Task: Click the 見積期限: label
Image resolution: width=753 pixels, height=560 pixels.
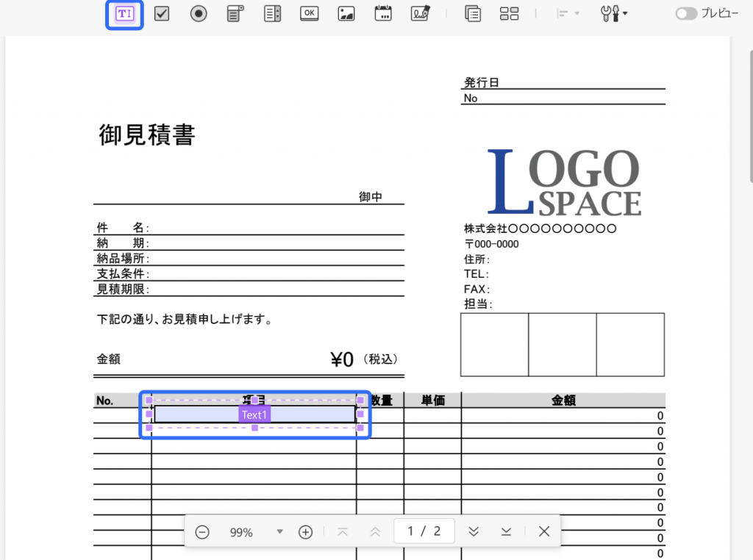Action: pos(124,290)
